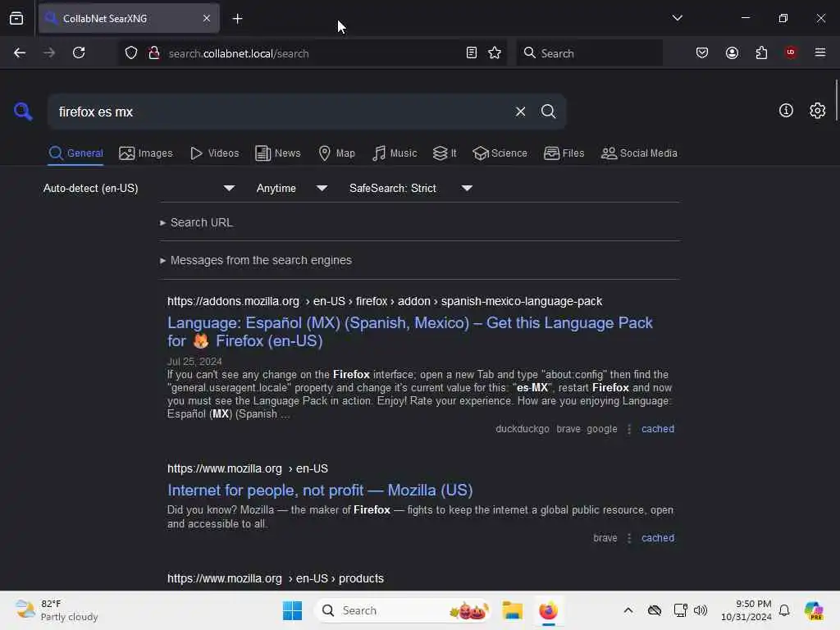The width and height of the screenshot is (840, 630).
Task: Open volume control in the system tray
Action: coord(701,610)
